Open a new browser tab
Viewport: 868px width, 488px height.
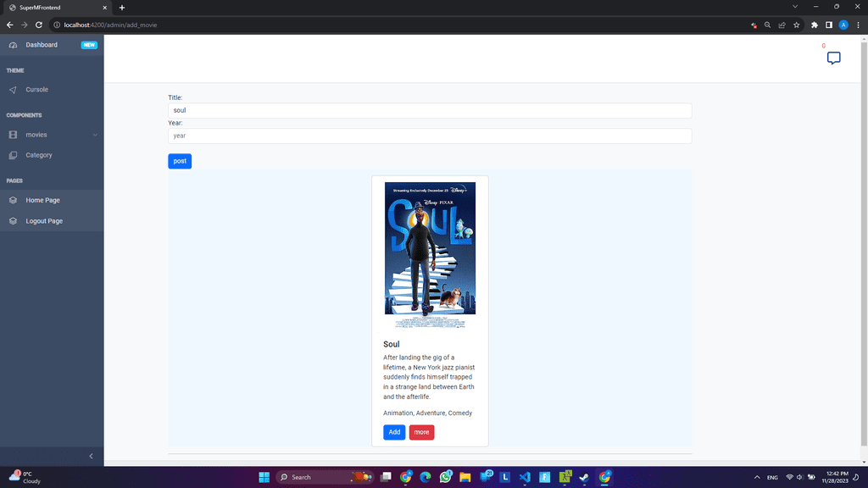coord(122,8)
